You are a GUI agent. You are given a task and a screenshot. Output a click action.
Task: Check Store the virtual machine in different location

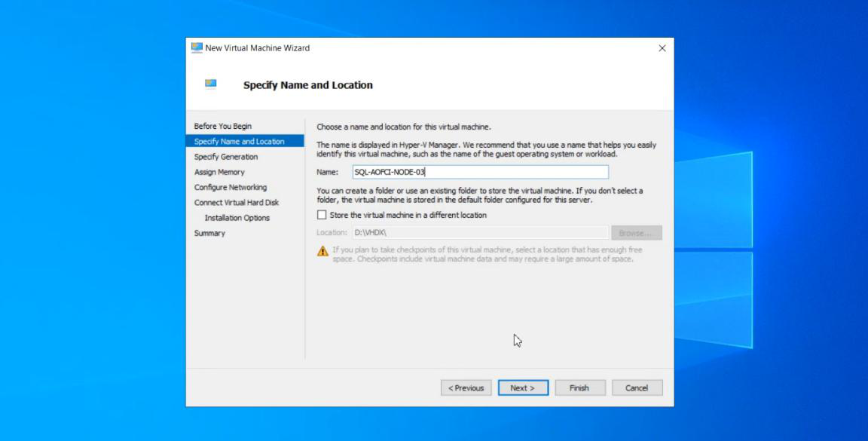click(322, 215)
